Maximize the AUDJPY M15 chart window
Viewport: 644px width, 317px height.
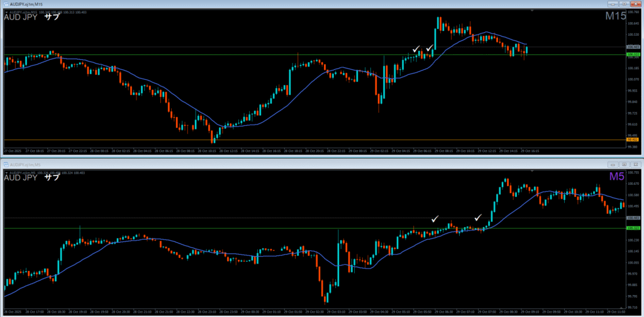(x=624, y=4)
